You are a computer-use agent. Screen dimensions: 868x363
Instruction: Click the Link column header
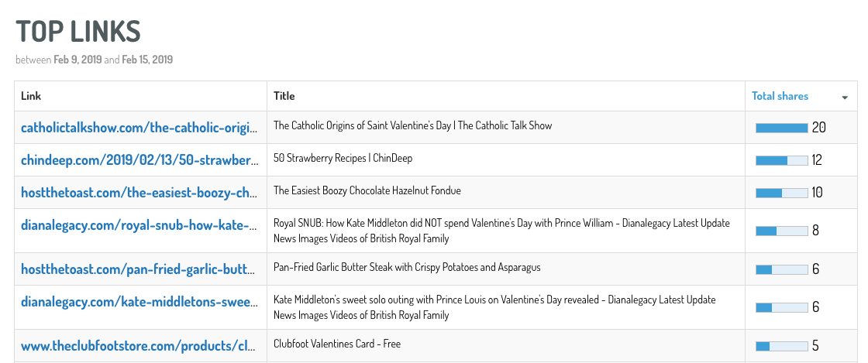click(31, 96)
